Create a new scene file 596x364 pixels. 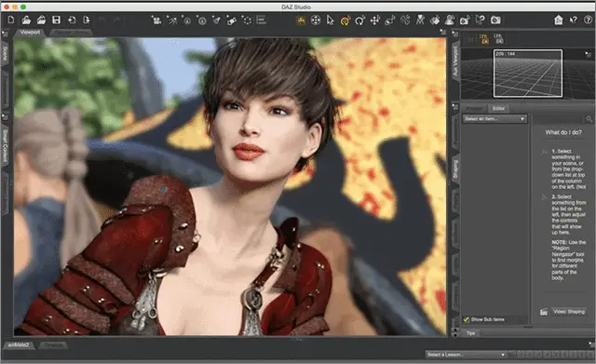(10, 20)
